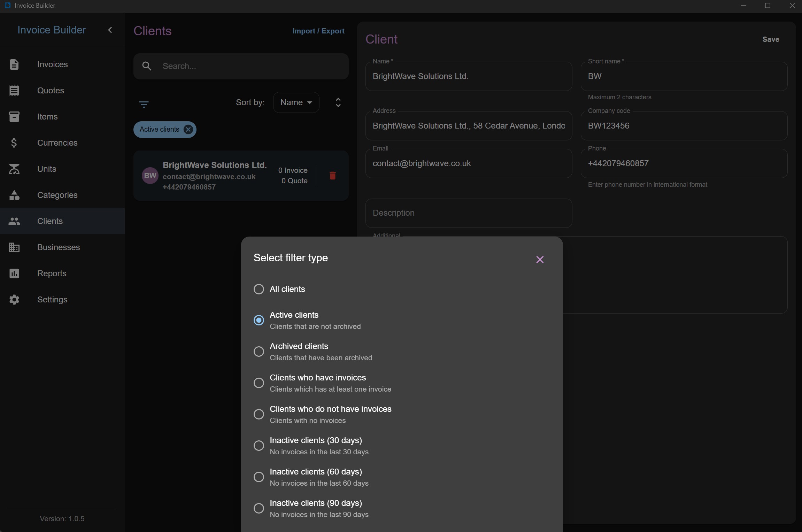Select Inactive clients (60 days) filter
Image resolution: width=802 pixels, height=532 pixels.
pyautogui.click(x=259, y=477)
